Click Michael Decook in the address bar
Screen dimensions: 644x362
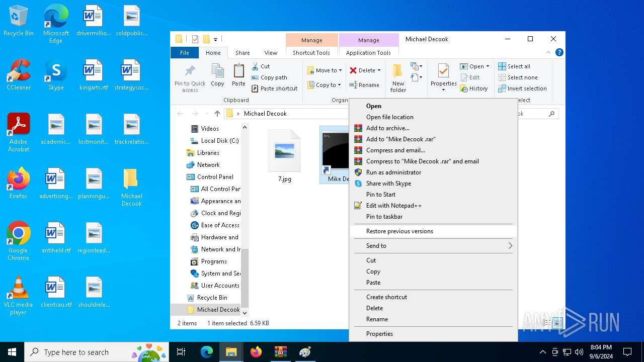coord(265,114)
